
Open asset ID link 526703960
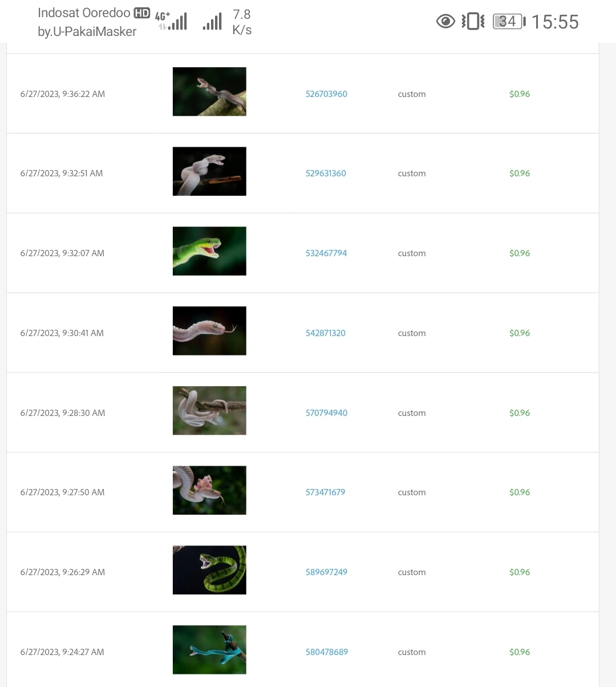(x=326, y=94)
